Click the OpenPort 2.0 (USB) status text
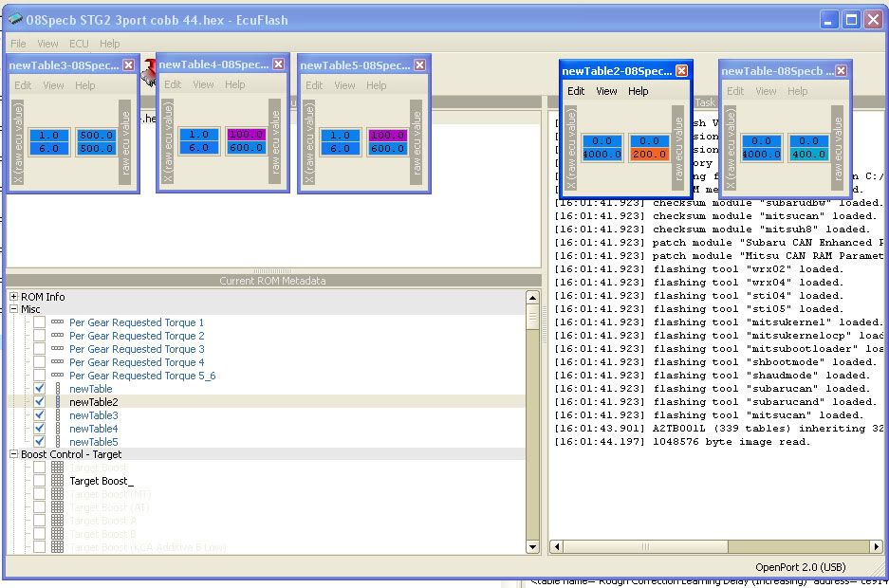The image size is (889, 588). [801, 567]
